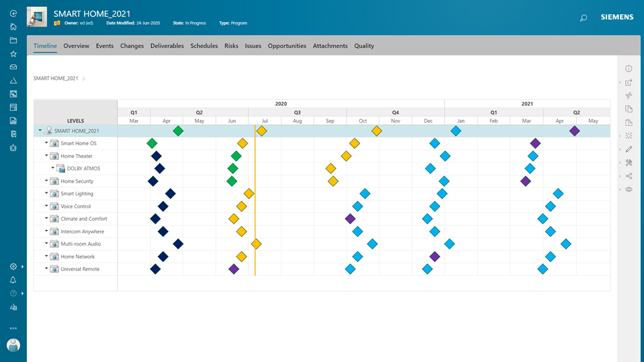Open the Home icon in left sidebar
The width and height of the screenshot is (644, 362).
pyautogui.click(x=13, y=27)
